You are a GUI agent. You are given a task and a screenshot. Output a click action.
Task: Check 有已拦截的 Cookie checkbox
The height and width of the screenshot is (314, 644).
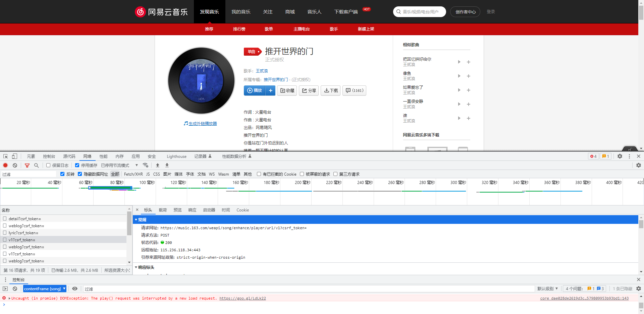pyautogui.click(x=259, y=174)
